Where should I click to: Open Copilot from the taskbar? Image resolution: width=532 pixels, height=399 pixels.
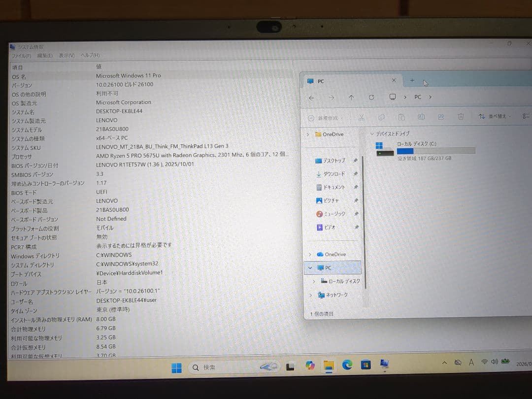[309, 366]
